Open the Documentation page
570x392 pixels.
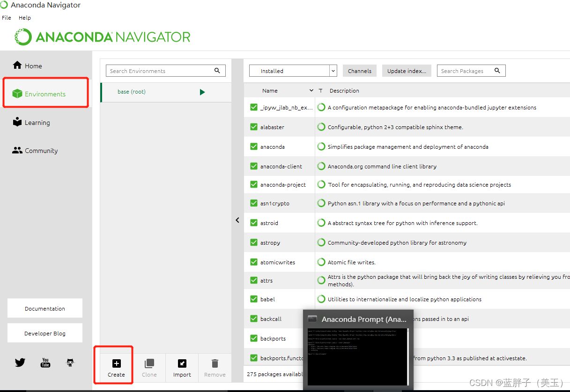point(44,308)
